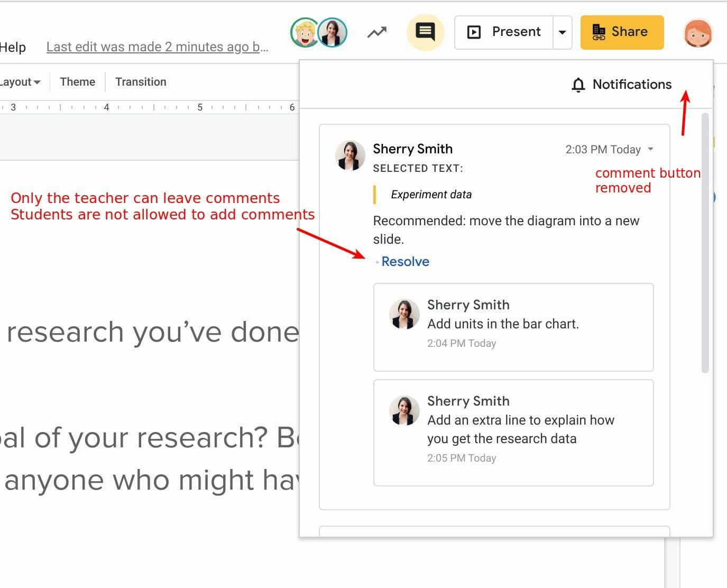This screenshot has height=588, width=727.
Task: Click the Share button
Action: coord(622,32)
